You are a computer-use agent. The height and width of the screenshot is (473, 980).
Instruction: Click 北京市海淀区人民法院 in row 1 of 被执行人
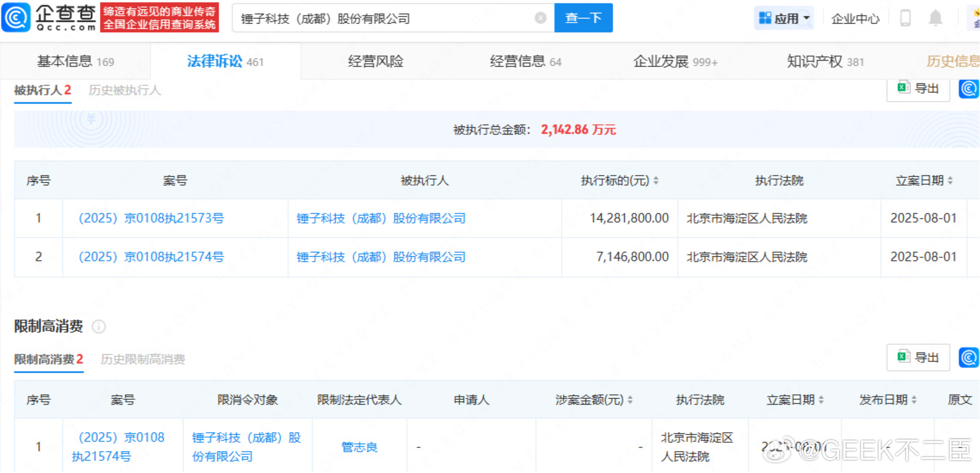(x=747, y=218)
